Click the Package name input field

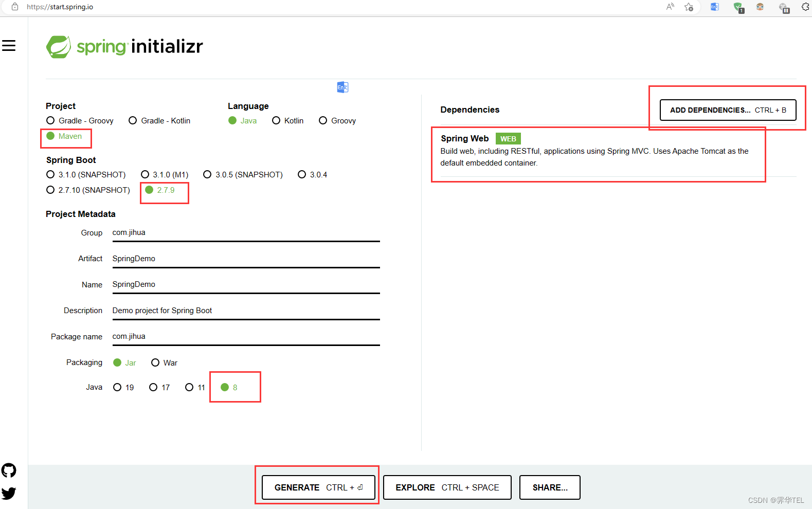coord(246,337)
